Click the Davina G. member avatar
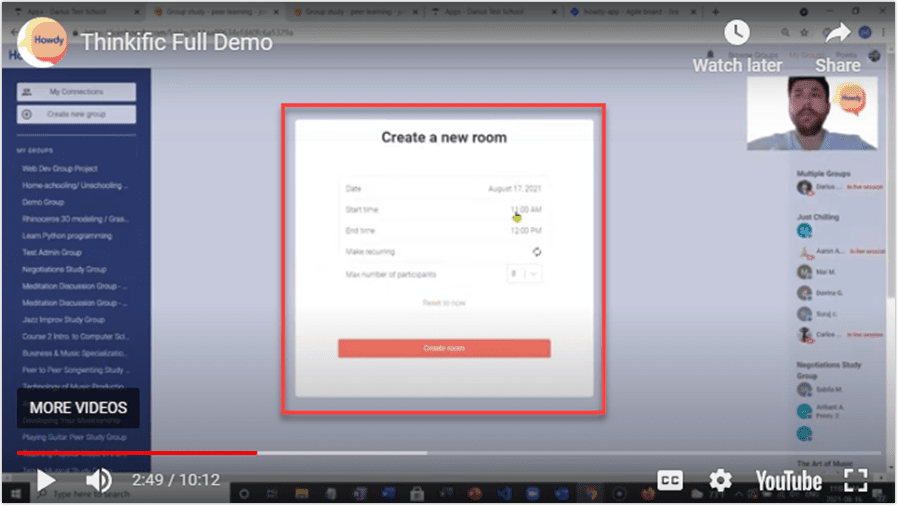The height and width of the screenshot is (506, 899). coord(804,293)
